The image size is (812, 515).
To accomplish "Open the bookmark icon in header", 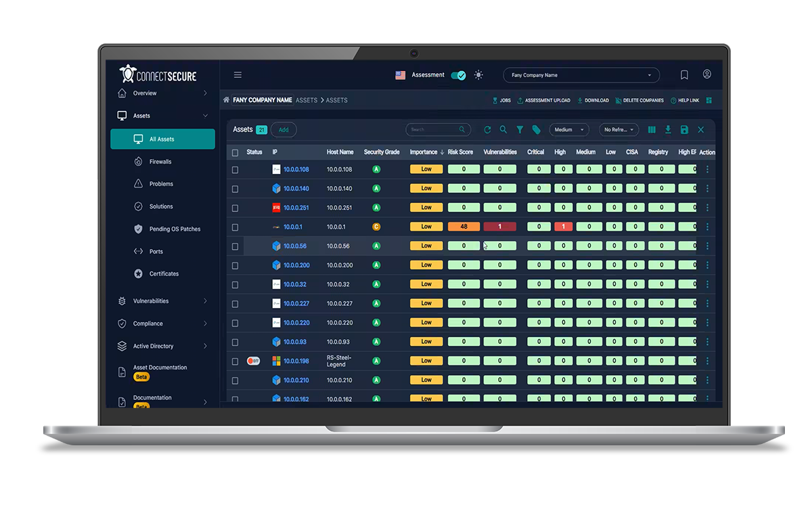I will click(684, 75).
